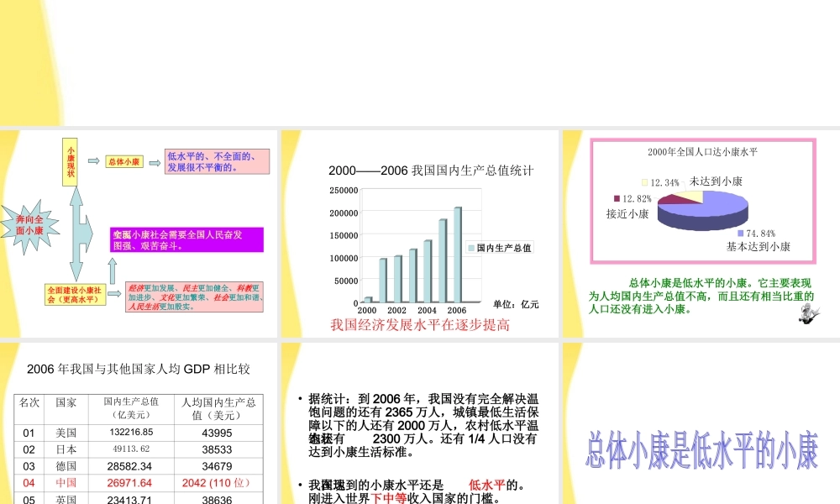Click the arrow between 小康现状 and 总体小康
The image size is (840, 504).
click(x=94, y=161)
